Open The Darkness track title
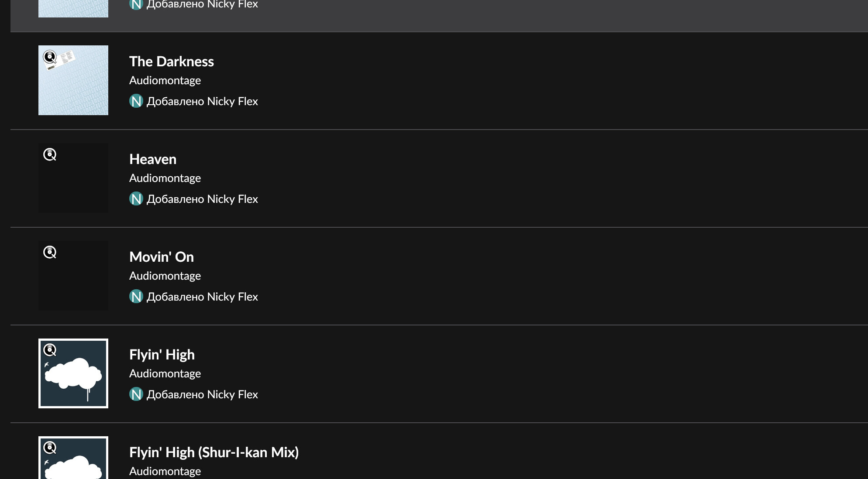This screenshot has width=868, height=479. pos(171,62)
